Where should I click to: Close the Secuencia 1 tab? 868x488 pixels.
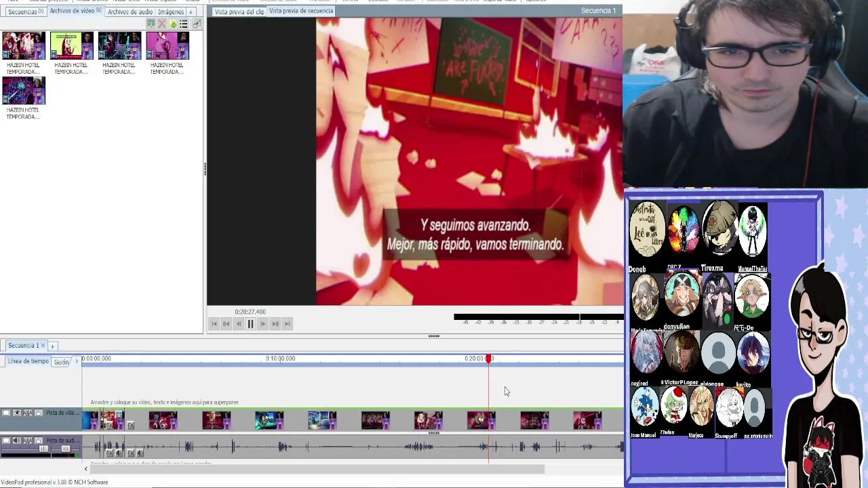(43, 346)
